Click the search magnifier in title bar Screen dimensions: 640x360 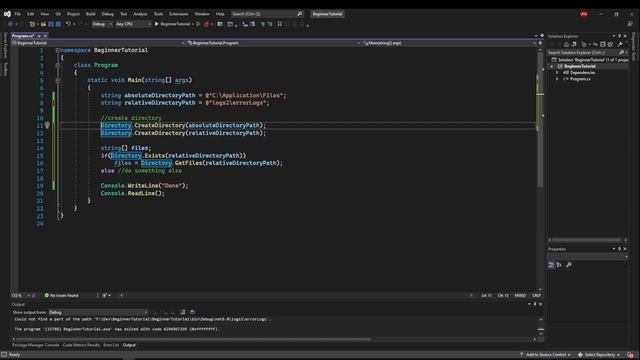click(300, 14)
